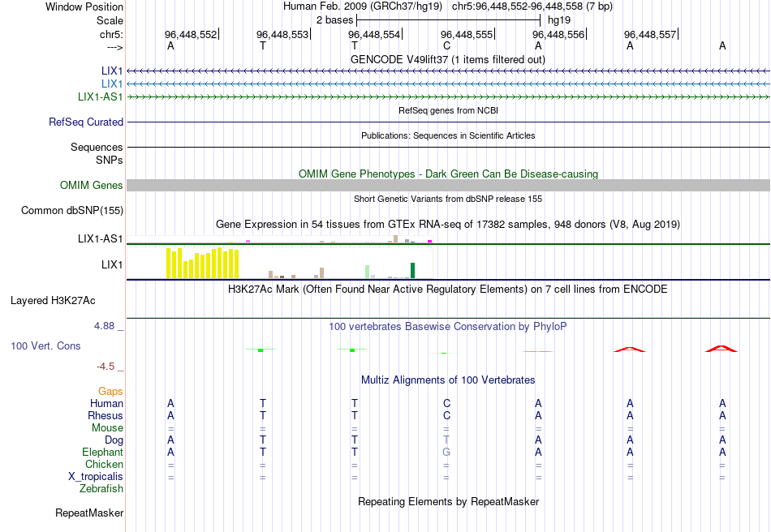Click Short Genetic Variants from dbSNP title
Image resolution: width=771 pixels, height=532 pixels.
tap(448, 199)
